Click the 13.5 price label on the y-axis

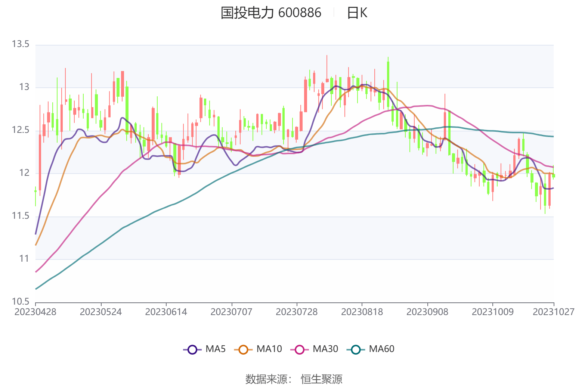tap(21, 44)
